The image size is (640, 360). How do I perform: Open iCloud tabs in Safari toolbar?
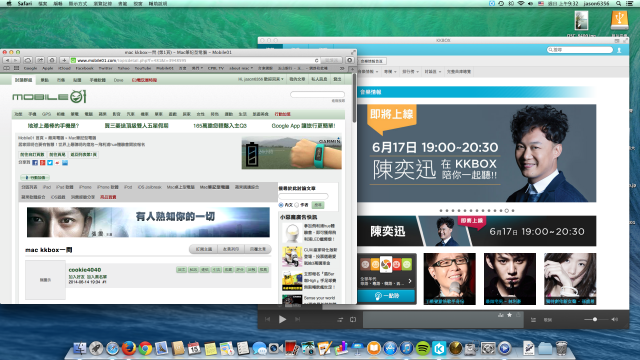[x=28, y=60]
